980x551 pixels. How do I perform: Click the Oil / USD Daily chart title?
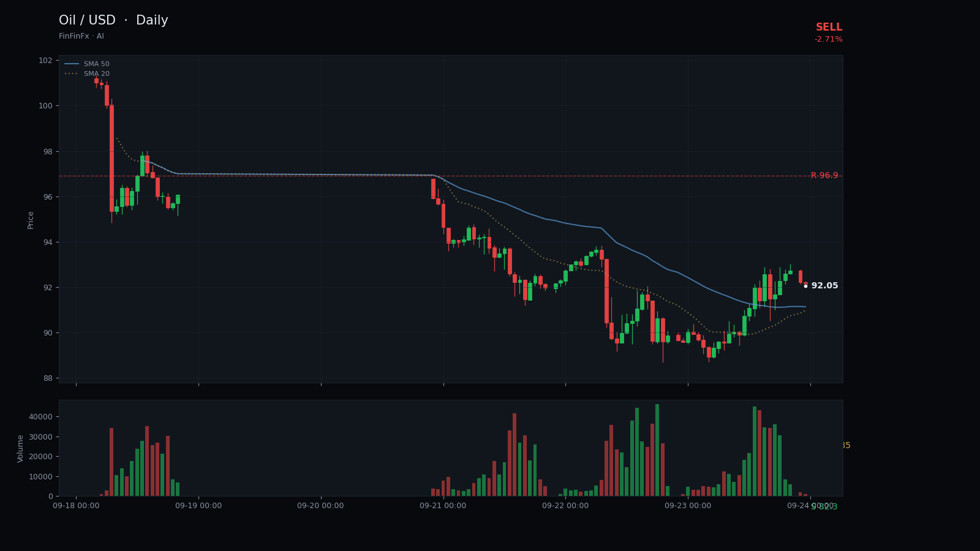coord(113,21)
